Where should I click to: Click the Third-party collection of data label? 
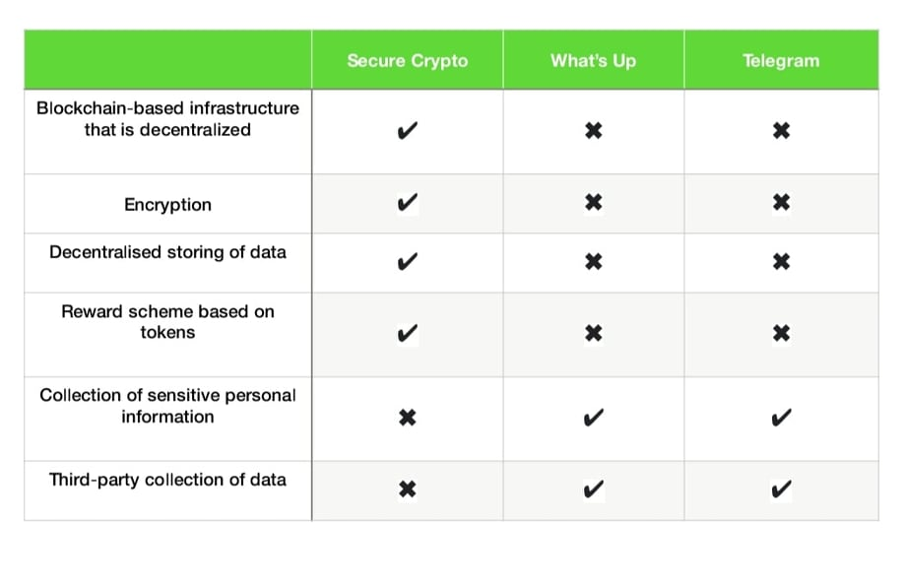point(167,480)
